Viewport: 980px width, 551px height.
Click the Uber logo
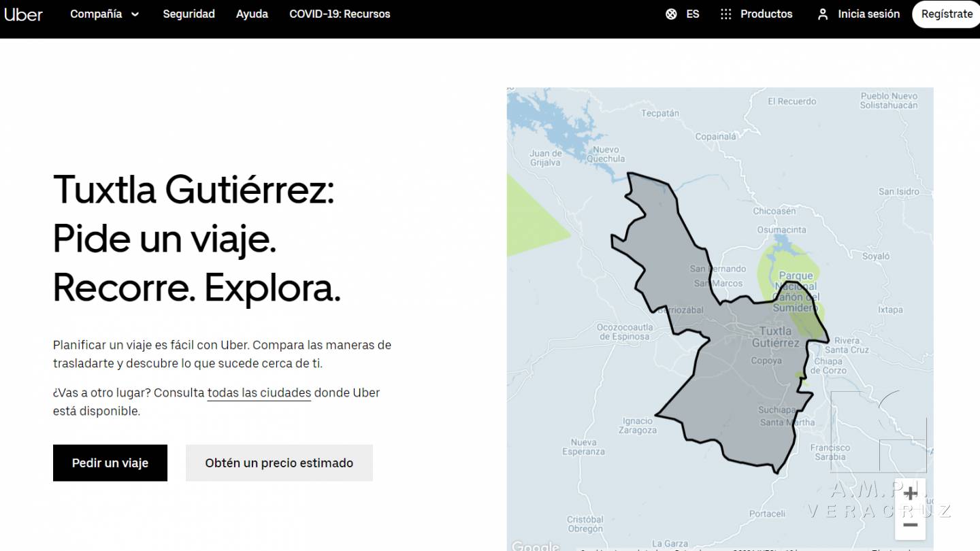23,14
